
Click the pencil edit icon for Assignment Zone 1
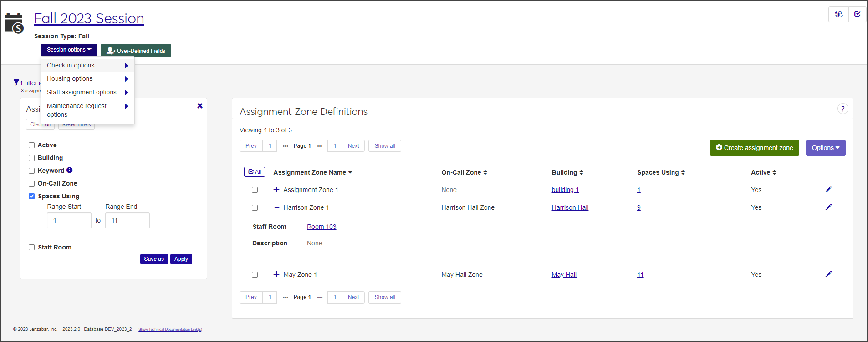pos(828,189)
